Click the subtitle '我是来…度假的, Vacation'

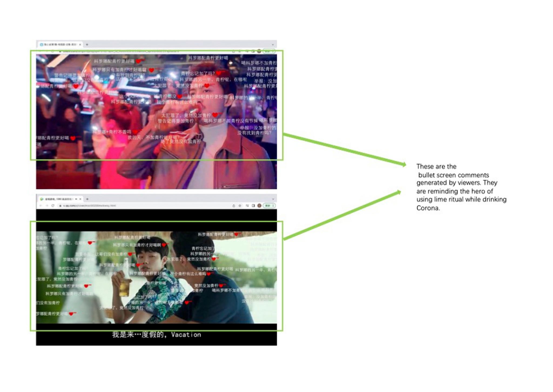point(157,335)
